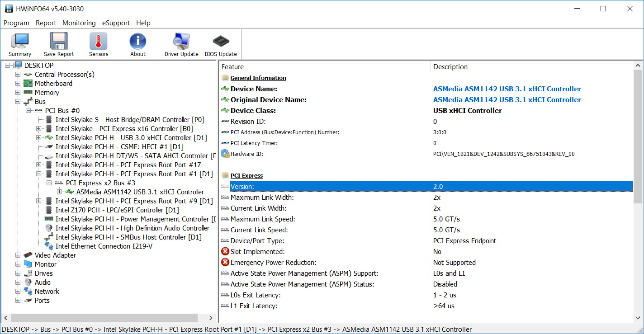Click the USB icon beside Device Class
The height and width of the screenshot is (334, 644).
pos(225,110)
